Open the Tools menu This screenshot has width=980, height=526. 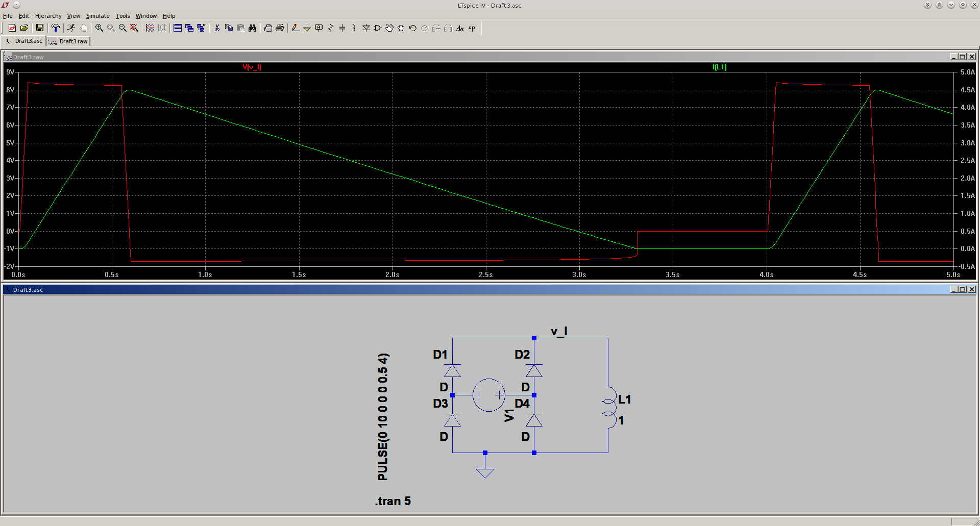click(122, 16)
